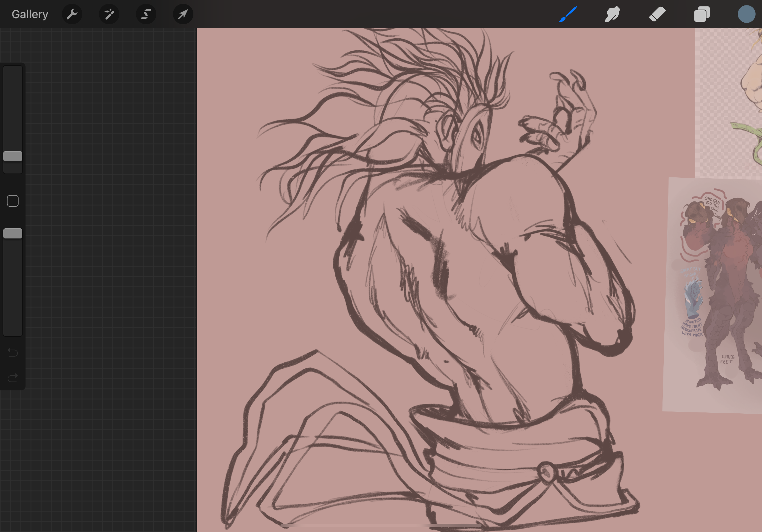Open the active blue color swatch
The image size is (762, 532).
pyautogui.click(x=746, y=14)
